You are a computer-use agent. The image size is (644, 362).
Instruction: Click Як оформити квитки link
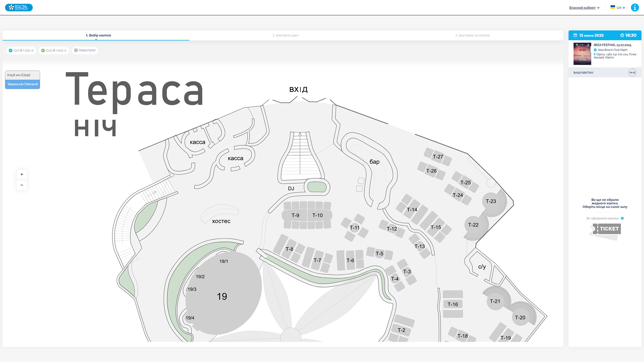point(602,218)
